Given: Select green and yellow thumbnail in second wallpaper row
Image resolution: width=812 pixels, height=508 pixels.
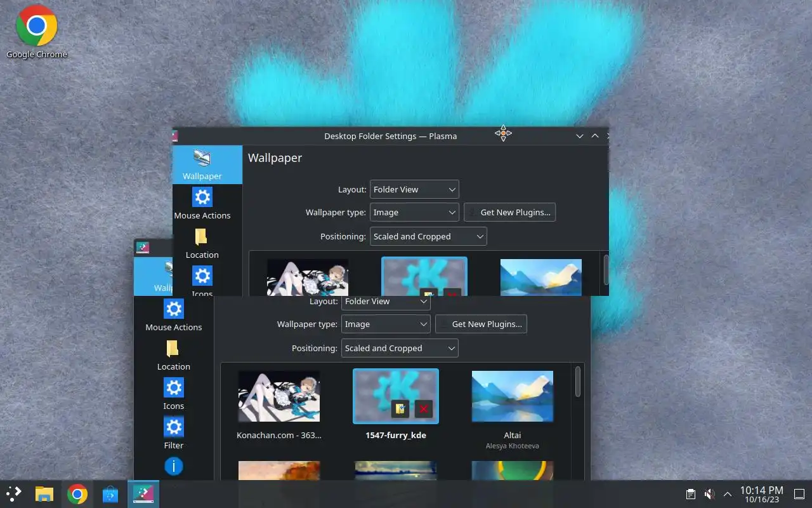Looking at the screenshot, I should point(513,471).
